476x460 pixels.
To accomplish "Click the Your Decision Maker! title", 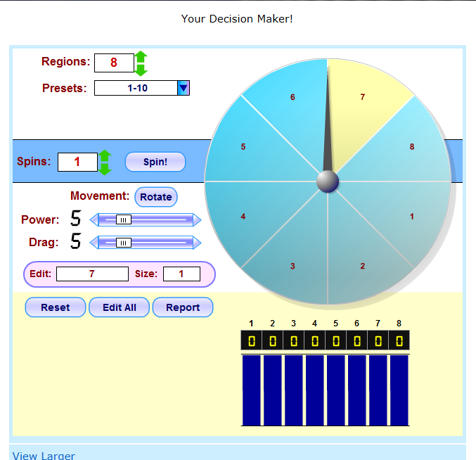I will pos(237,19).
